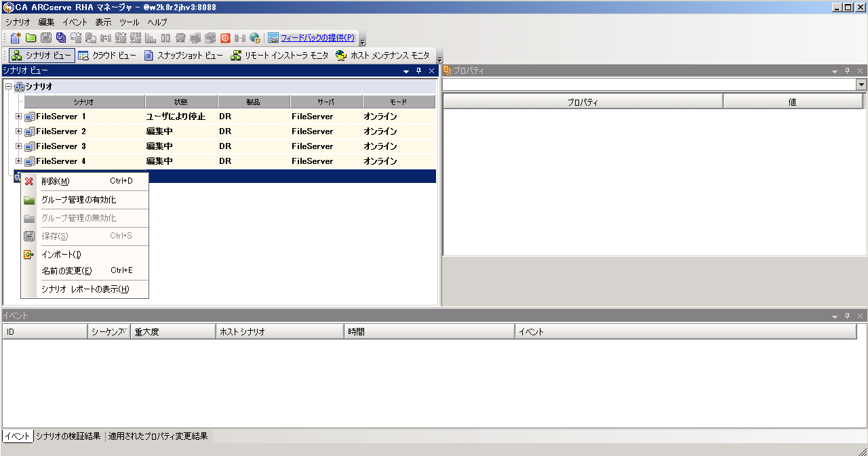Pin the プロパティ panel
Screen dimensions: 868x456
pos(848,70)
